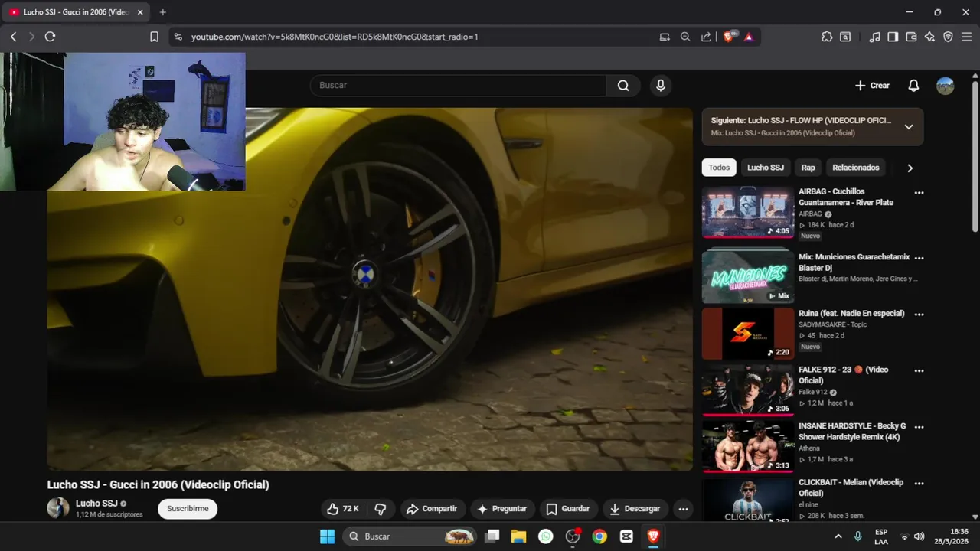This screenshot has width=980, height=551.
Task: Click the YouTube search magnifier button
Action: [x=623, y=86]
